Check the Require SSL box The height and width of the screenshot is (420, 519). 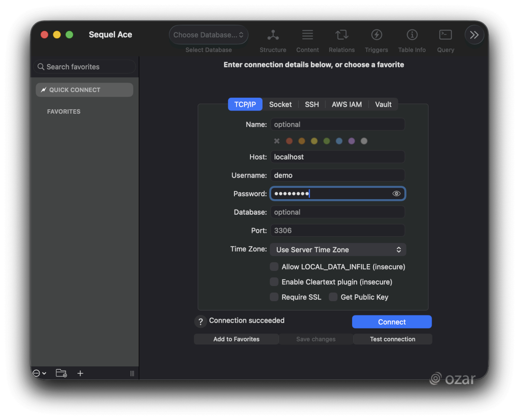pos(274,297)
